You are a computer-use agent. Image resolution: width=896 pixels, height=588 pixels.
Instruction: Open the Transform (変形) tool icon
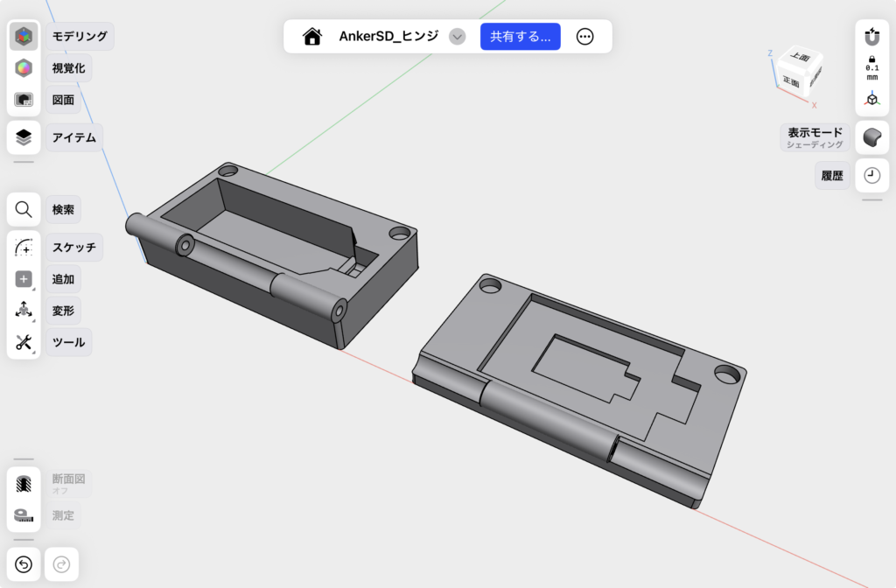click(x=24, y=311)
